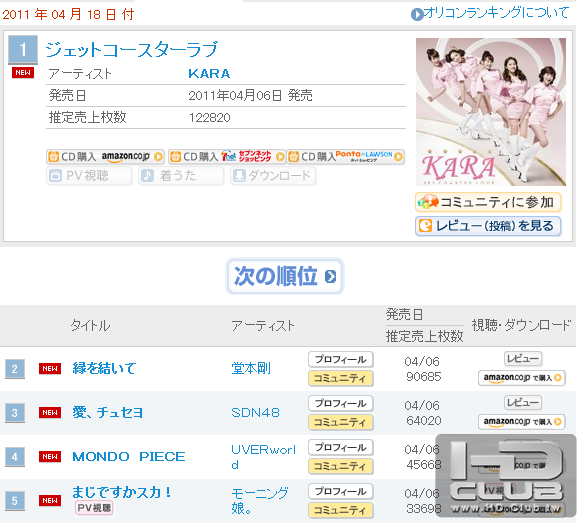Image resolution: width=582 pixels, height=523 pixels.
Task: Open プロフィール for 堂本剛
Action: point(341,359)
